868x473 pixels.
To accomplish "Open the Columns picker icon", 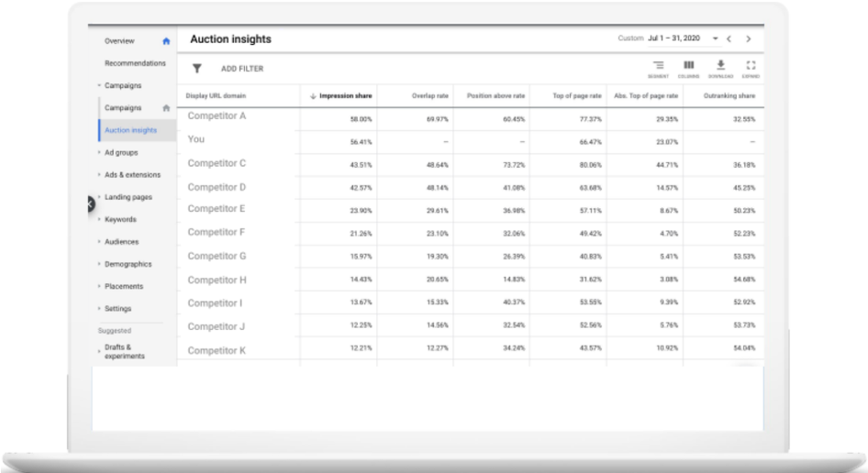I will coord(688,67).
